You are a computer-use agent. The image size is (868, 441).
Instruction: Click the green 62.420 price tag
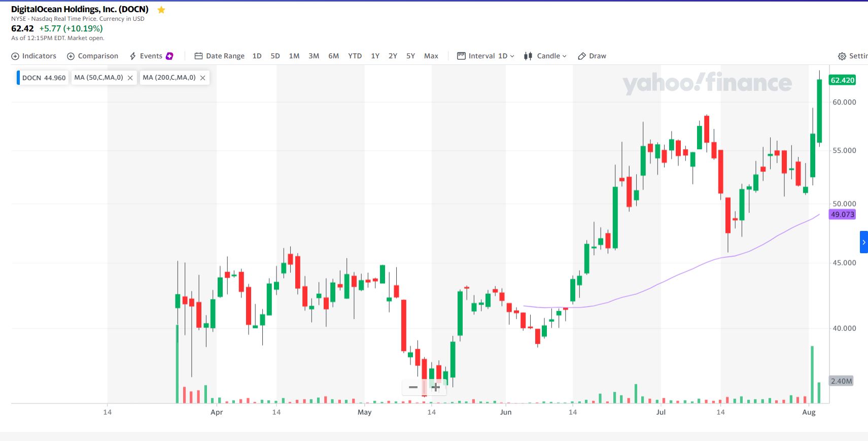pyautogui.click(x=843, y=80)
